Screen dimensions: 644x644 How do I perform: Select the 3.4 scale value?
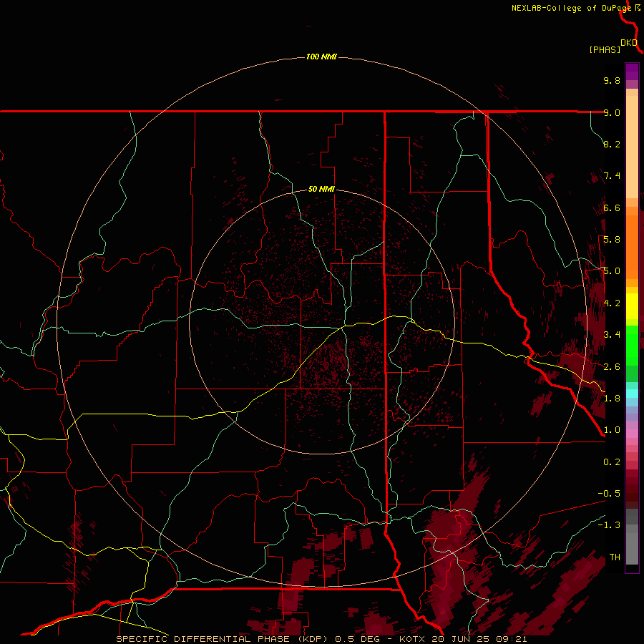[612, 335]
